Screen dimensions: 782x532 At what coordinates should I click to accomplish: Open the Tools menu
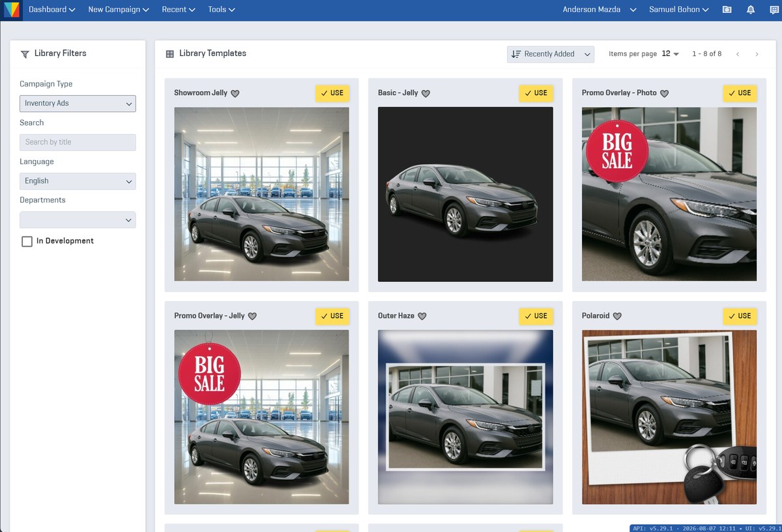point(222,10)
